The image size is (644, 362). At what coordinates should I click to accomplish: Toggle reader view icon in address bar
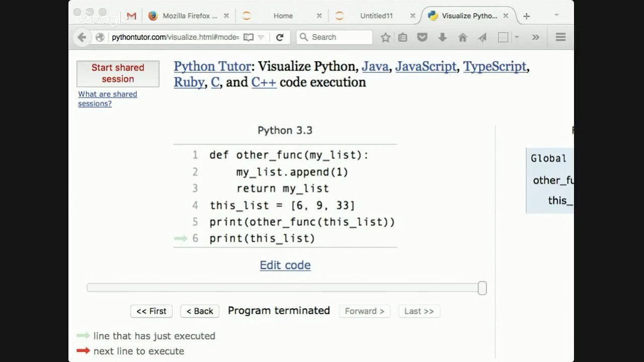click(x=248, y=37)
